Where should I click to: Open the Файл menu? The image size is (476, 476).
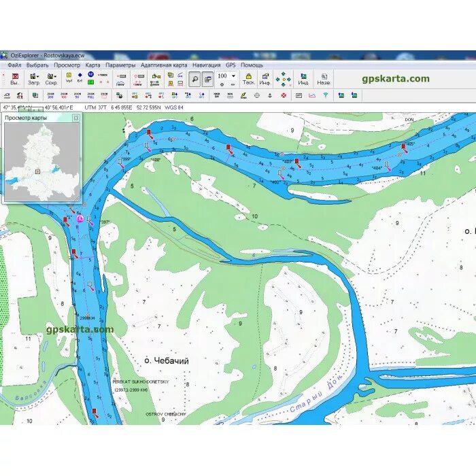click(14, 65)
